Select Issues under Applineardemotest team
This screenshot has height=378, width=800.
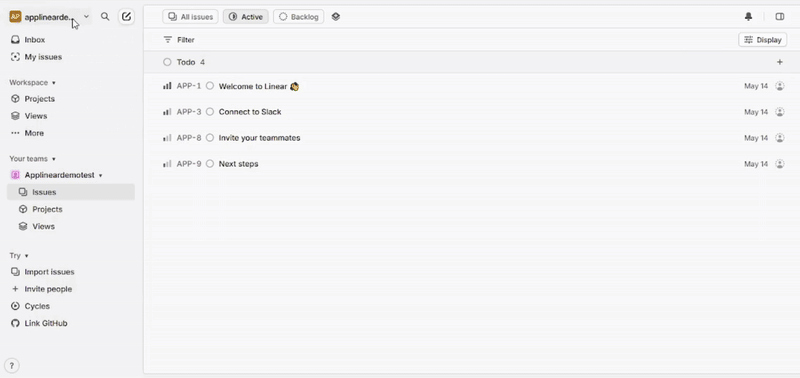(x=71, y=192)
